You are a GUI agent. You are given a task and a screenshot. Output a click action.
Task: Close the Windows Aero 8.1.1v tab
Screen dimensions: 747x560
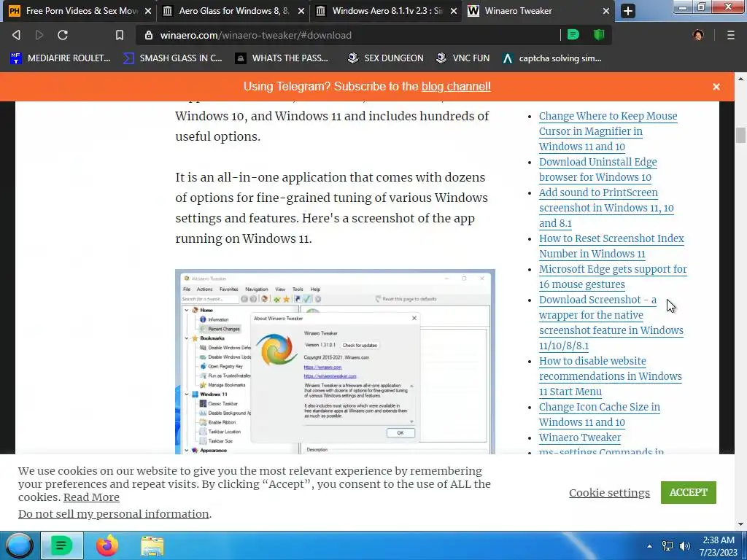tap(454, 11)
